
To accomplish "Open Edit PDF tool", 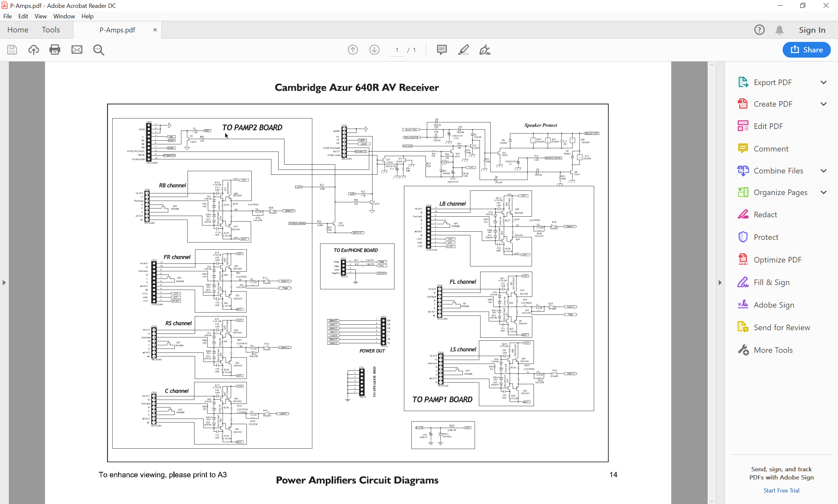I will point(768,126).
